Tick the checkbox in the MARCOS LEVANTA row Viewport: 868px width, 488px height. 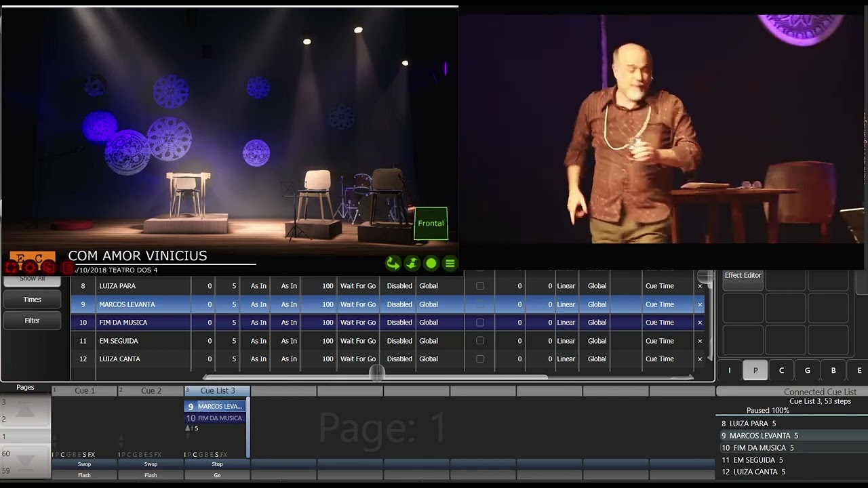480,304
